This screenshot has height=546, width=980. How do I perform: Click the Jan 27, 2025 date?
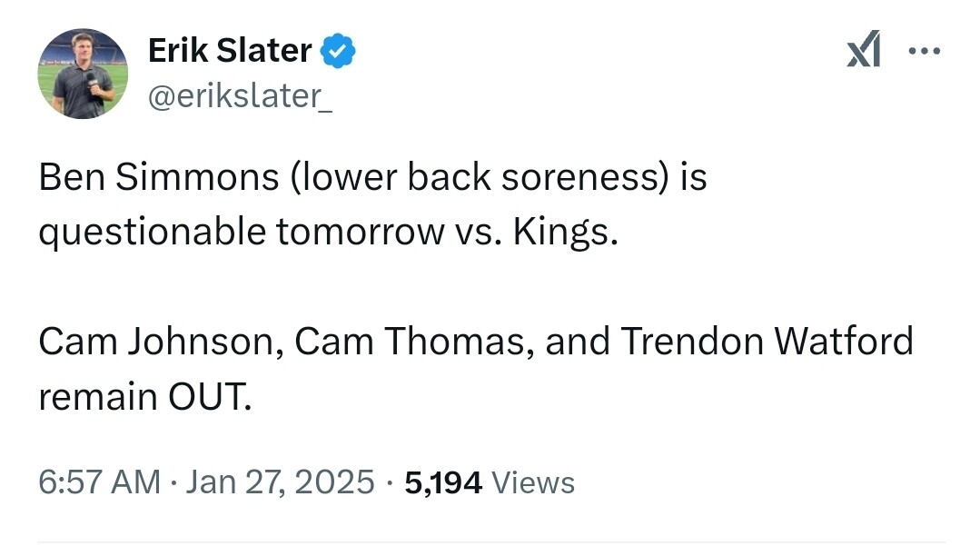click(x=280, y=481)
